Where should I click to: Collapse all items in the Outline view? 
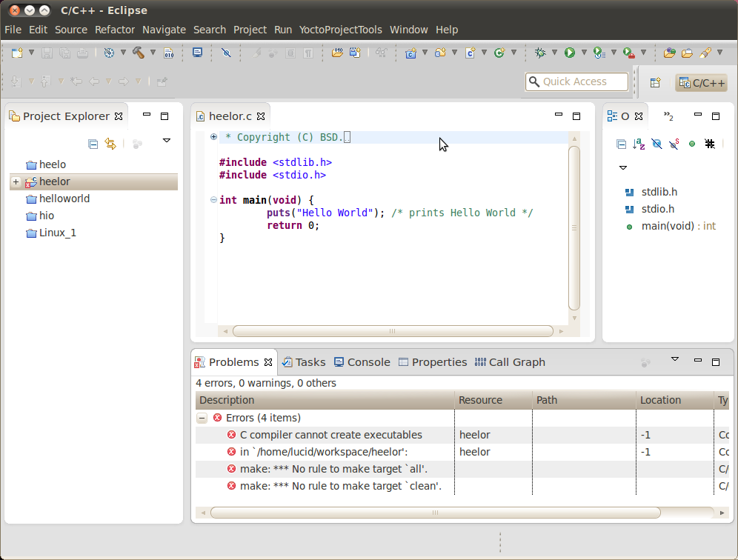(x=621, y=144)
